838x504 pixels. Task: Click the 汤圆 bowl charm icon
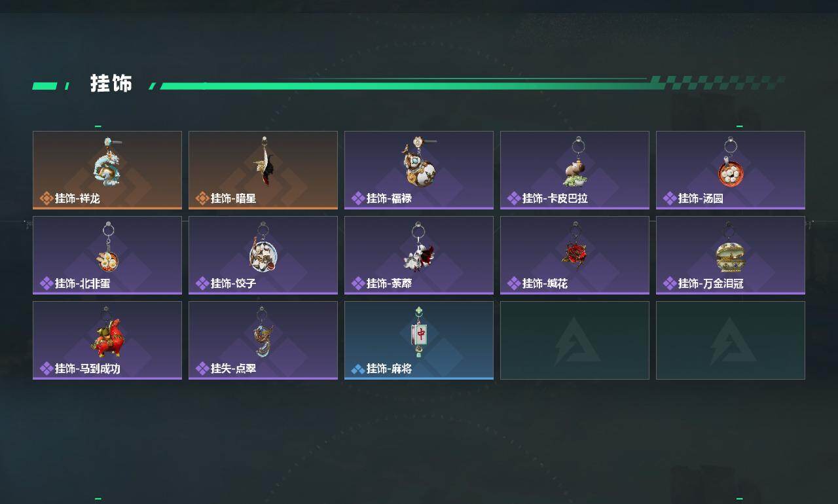click(731, 162)
